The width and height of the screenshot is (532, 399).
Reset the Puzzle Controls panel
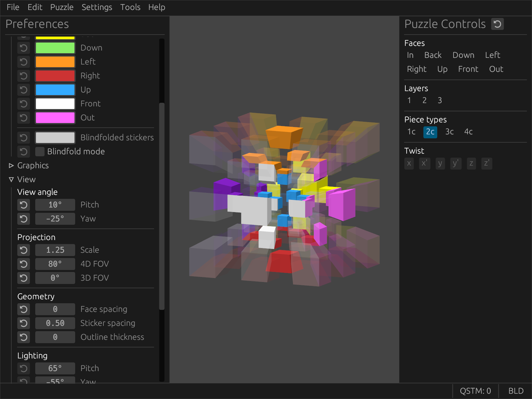coord(497,24)
